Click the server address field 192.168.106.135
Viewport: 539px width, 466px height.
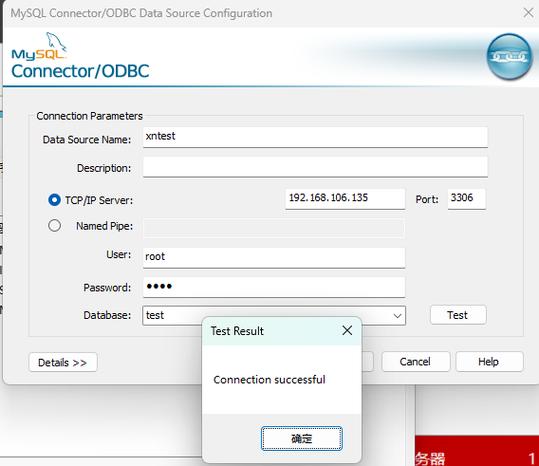[x=345, y=199]
